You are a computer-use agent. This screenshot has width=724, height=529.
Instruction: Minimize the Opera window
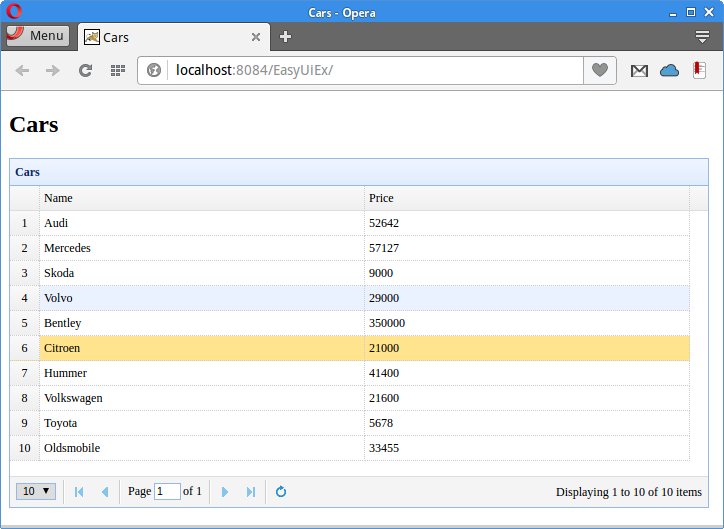[673, 13]
